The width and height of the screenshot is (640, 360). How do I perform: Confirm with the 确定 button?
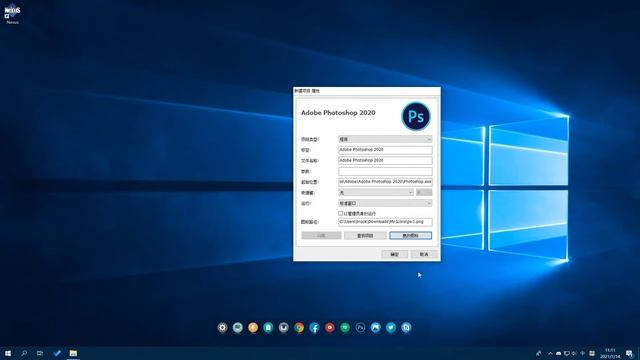tap(395, 254)
